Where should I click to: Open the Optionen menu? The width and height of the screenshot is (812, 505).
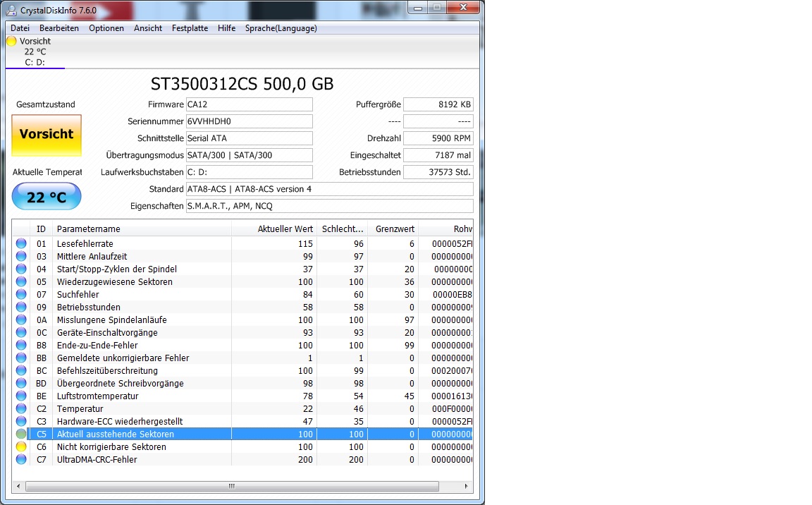point(106,28)
